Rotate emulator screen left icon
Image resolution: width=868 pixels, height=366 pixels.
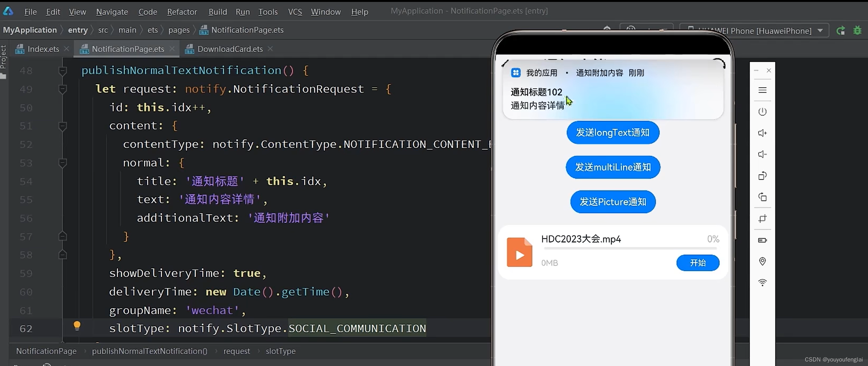pyautogui.click(x=762, y=176)
